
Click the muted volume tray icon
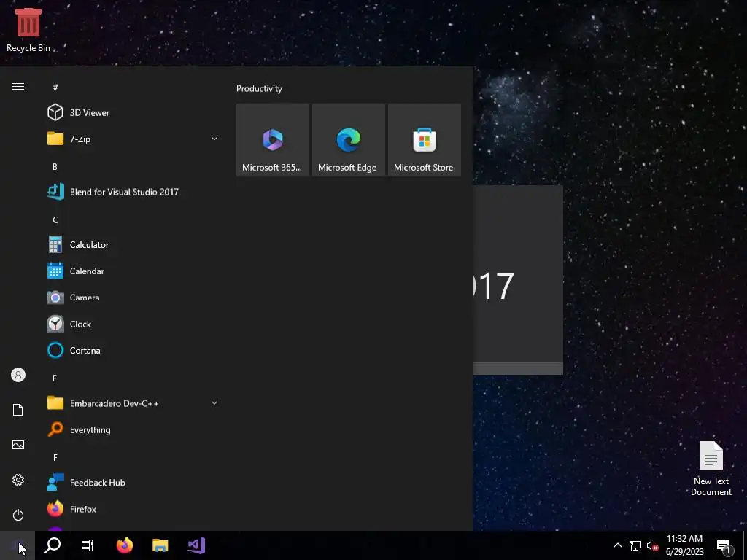click(x=652, y=545)
